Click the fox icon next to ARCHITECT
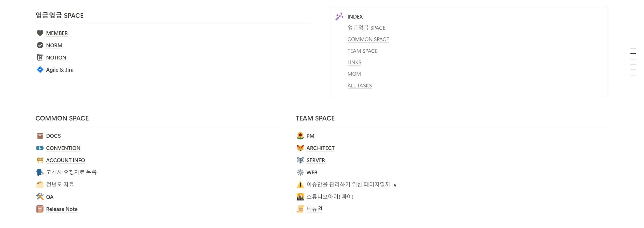 (x=300, y=148)
